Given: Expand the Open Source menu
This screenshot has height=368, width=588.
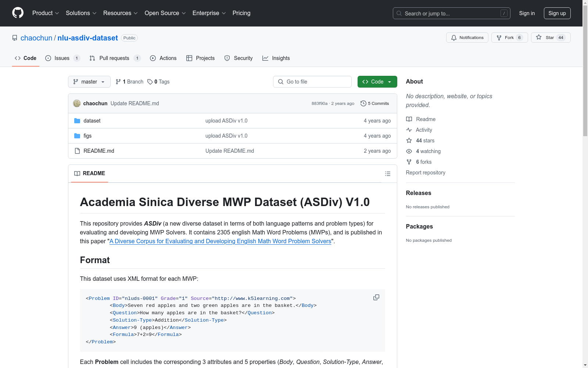Looking at the screenshot, I should point(165,13).
